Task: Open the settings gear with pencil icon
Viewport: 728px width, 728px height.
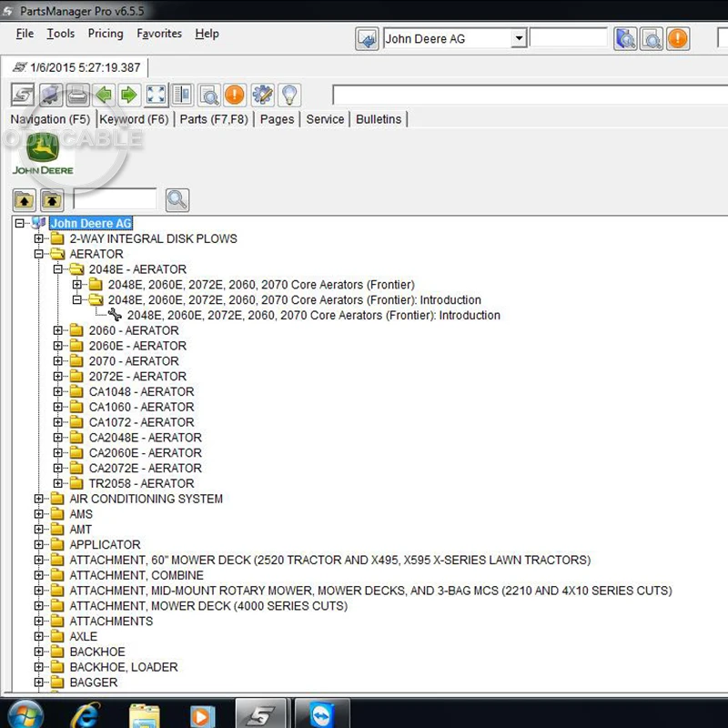Action: [x=263, y=96]
